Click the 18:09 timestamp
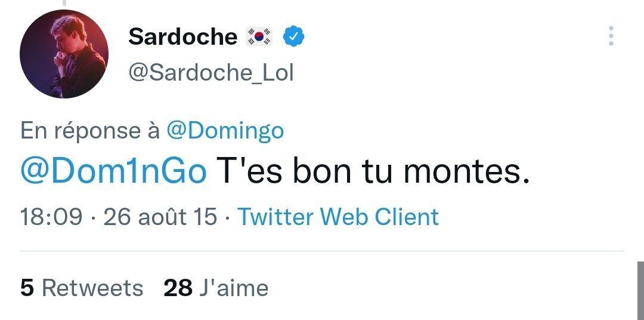The image size is (644, 320). (x=51, y=217)
